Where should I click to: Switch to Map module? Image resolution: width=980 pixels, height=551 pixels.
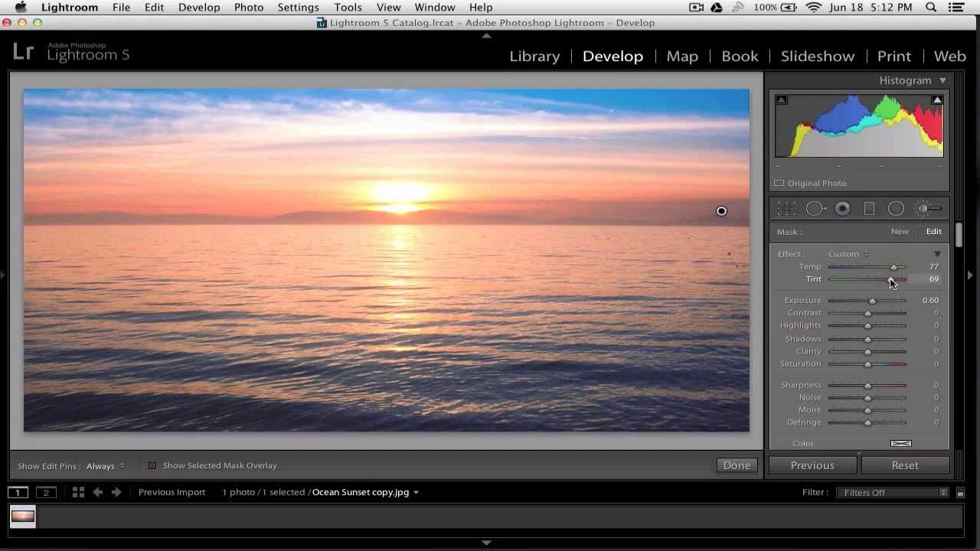(x=682, y=56)
